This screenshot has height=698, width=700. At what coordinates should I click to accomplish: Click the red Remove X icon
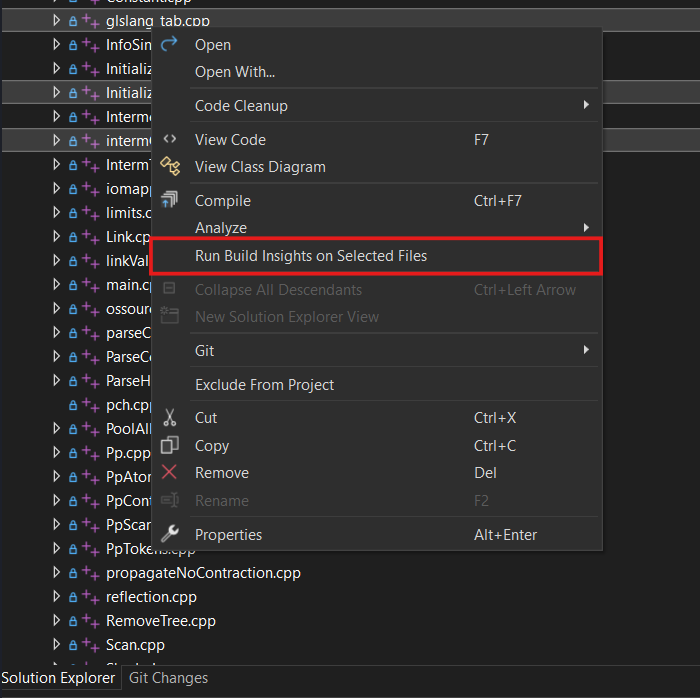pyautogui.click(x=170, y=472)
